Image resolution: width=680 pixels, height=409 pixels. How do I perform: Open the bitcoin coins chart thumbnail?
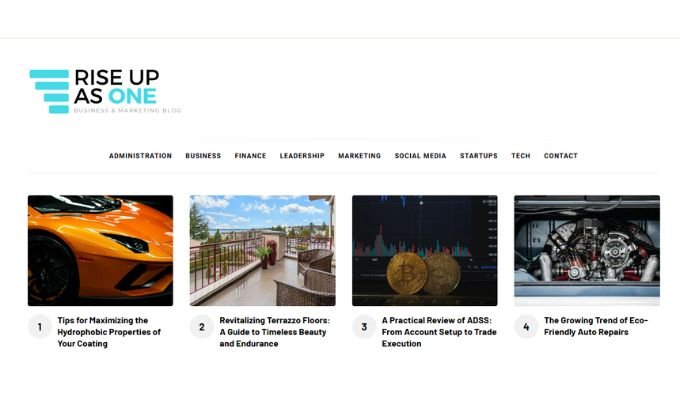[425, 251]
